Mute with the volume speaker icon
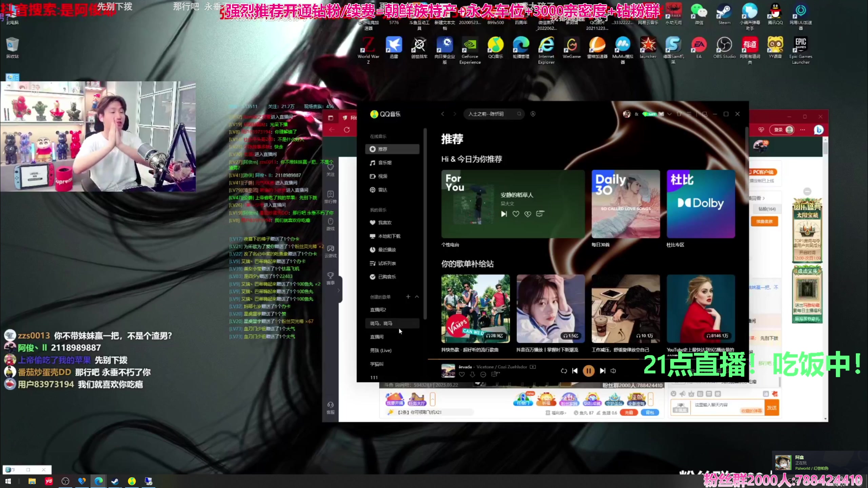Viewport: 868px width, 488px height. 613,371
